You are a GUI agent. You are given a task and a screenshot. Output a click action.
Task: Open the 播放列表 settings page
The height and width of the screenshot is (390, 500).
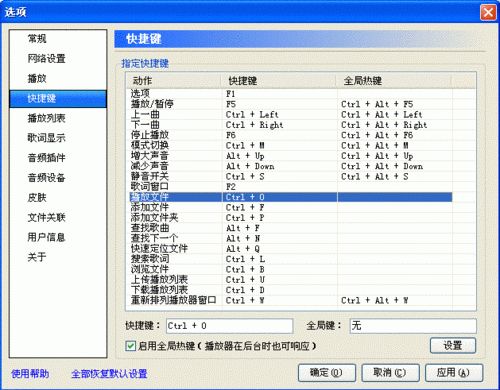tap(46, 118)
